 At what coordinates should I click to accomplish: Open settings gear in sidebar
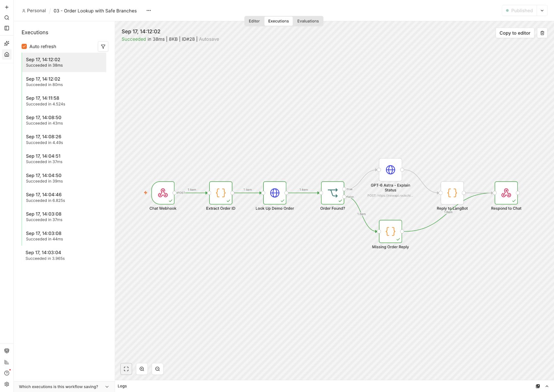click(x=7, y=384)
